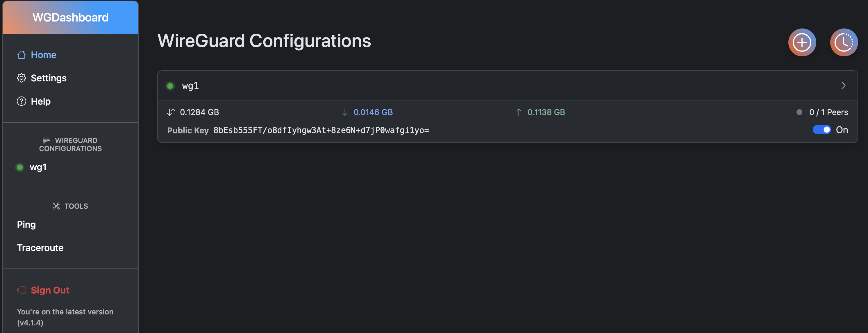The image size is (868, 333).
Task: Expand wg1 with the right chevron
Action: 843,85
